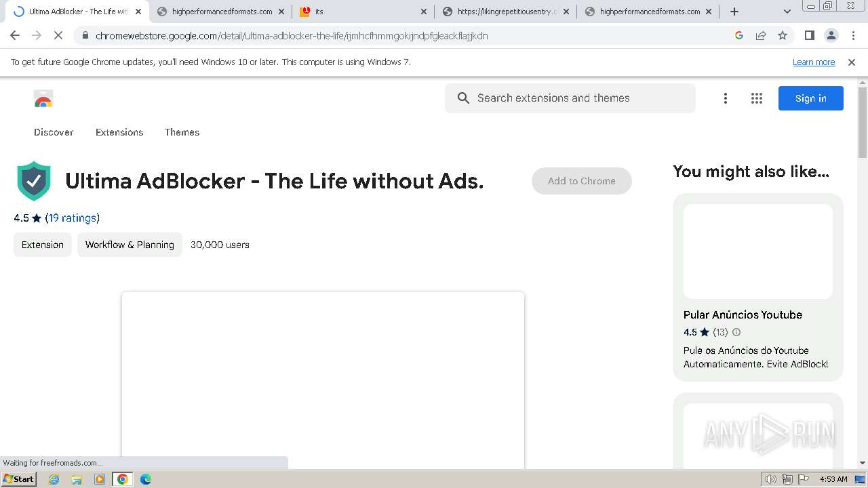The height and width of the screenshot is (488, 868).
Task: Click the page vertical scrollbar thumb
Action: pyautogui.click(x=863, y=123)
